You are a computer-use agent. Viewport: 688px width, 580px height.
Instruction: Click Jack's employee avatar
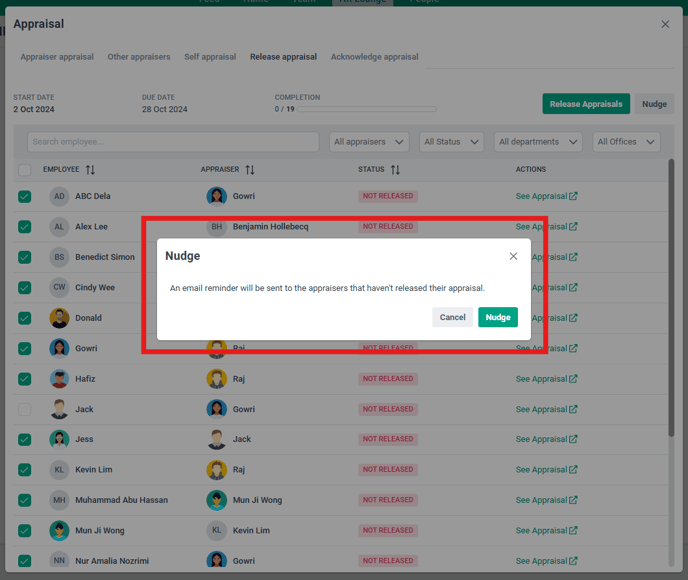point(59,409)
